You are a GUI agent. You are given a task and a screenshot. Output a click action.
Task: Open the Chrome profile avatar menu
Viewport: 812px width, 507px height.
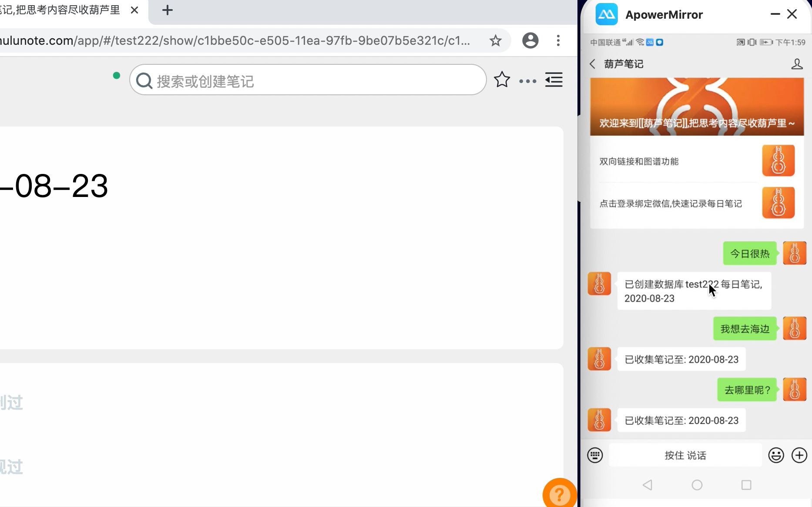[530, 40]
